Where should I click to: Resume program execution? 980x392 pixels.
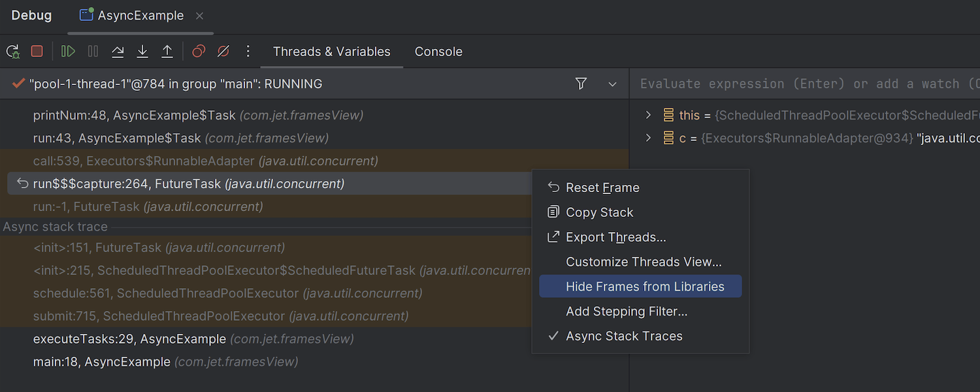coord(68,51)
